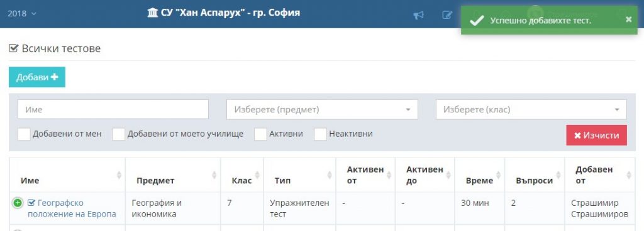Check Добавени от моето училище filter

119,134
